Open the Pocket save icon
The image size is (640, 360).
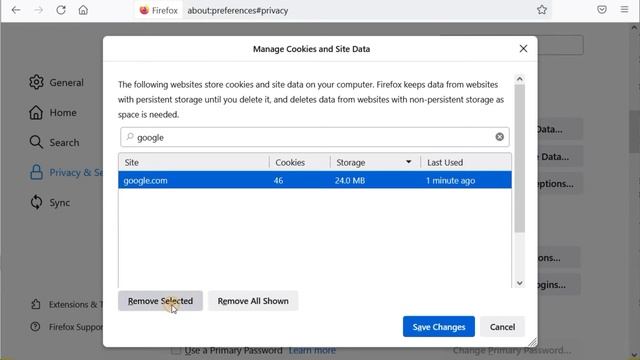(602, 9)
